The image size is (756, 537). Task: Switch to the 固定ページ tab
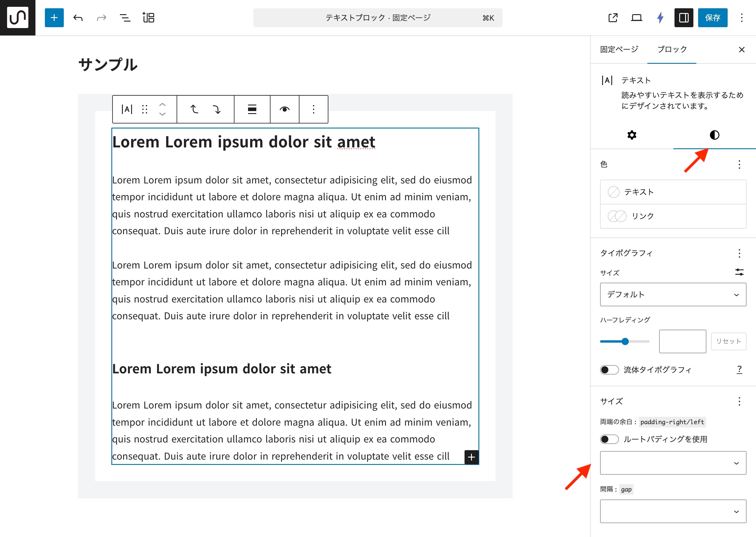point(619,50)
